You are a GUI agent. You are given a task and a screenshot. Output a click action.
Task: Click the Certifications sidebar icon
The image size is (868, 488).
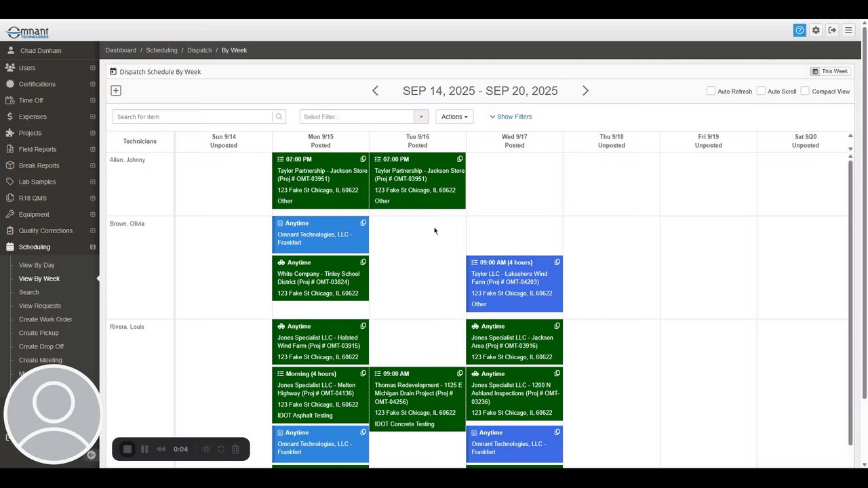[x=9, y=84]
